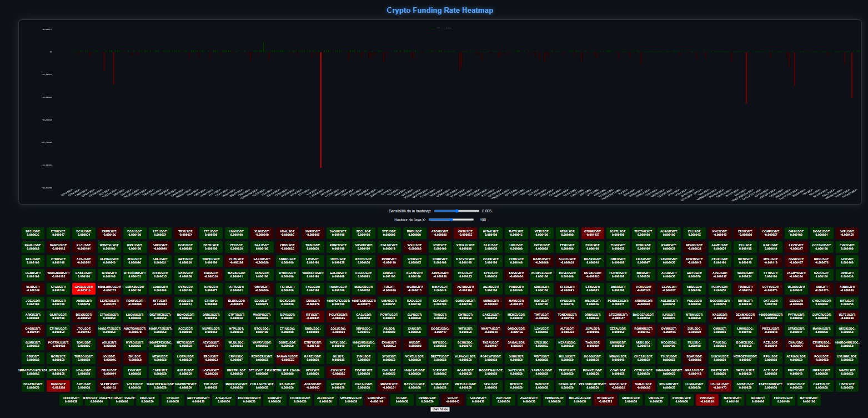This screenshot has width=868, height=418.
Task: Open the XRPUSDT funding rate cell
Action: point(109,232)
